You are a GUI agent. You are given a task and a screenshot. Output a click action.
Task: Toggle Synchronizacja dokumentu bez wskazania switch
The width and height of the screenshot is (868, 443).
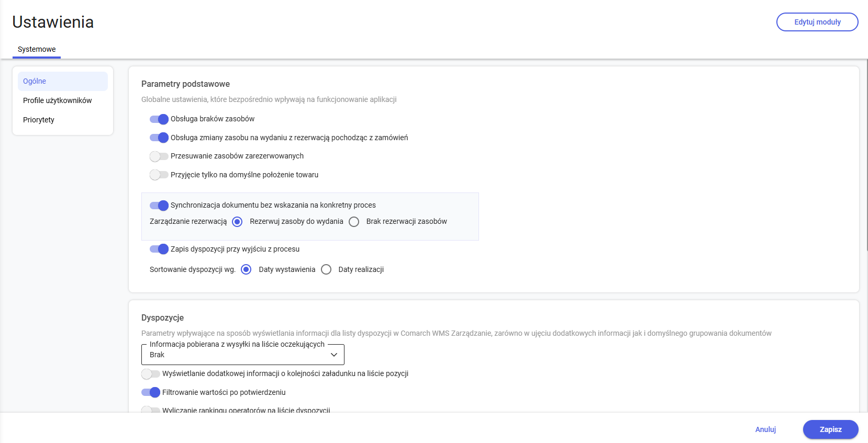point(159,206)
